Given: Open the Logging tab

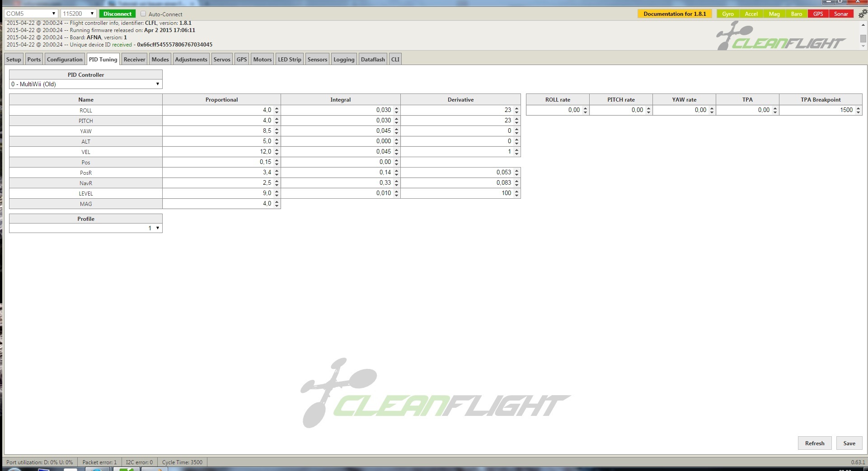Looking at the screenshot, I should pyautogui.click(x=344, y=59).
